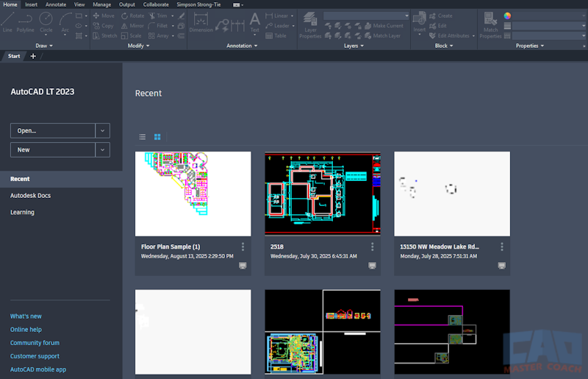Select Autodesk Docs in sidebar
Viewport: 588px width, 379px height.
pyautogui.click(x=30, y=196)
